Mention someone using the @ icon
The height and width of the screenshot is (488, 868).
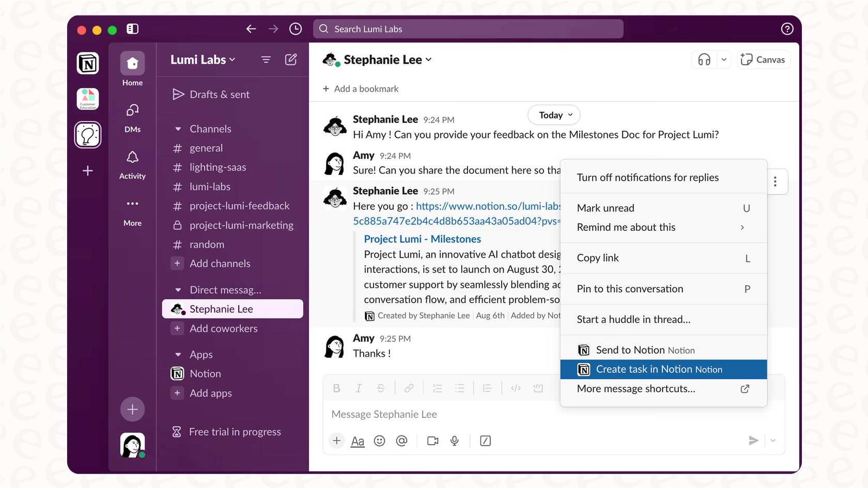tap(402, 440)
